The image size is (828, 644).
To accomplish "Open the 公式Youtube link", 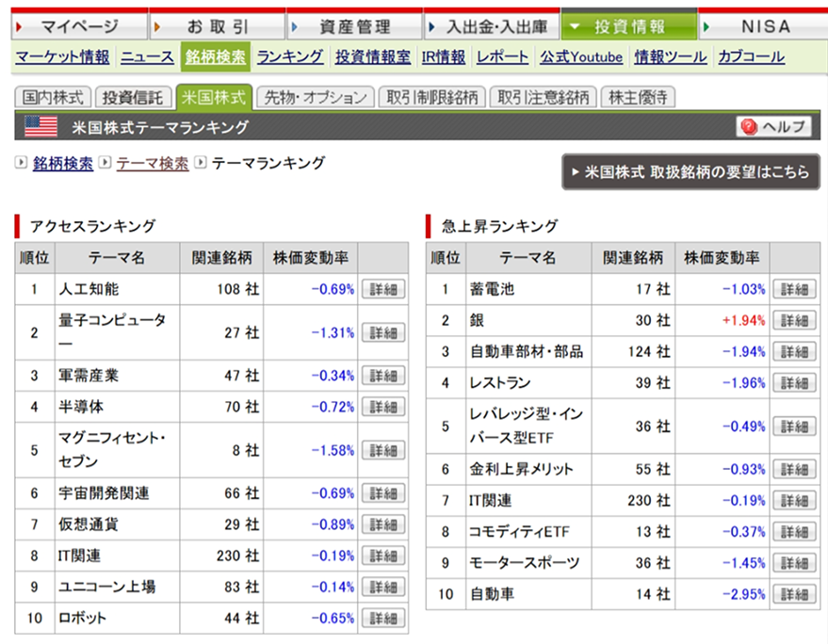I will (581, 57).
